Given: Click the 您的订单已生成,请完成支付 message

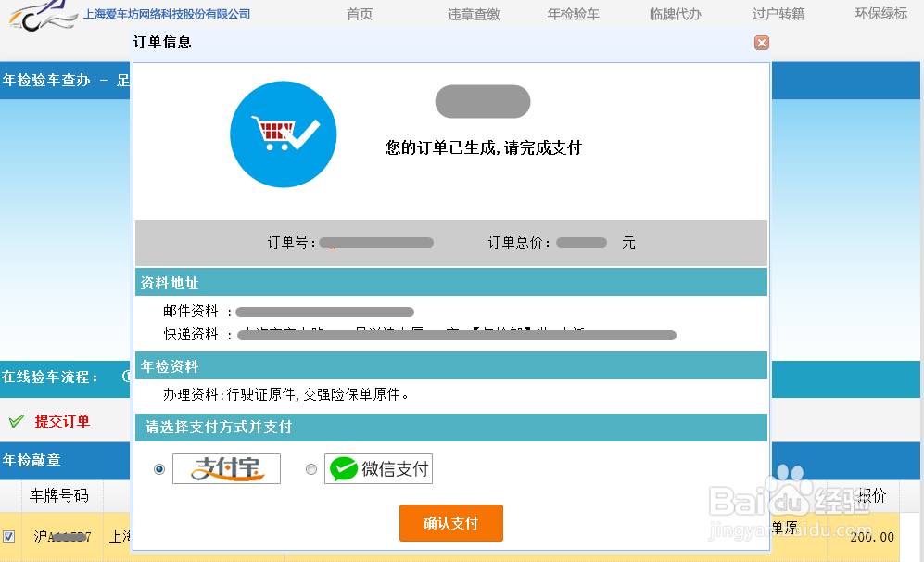Looking at the screenshot, I should pos(483,147).
